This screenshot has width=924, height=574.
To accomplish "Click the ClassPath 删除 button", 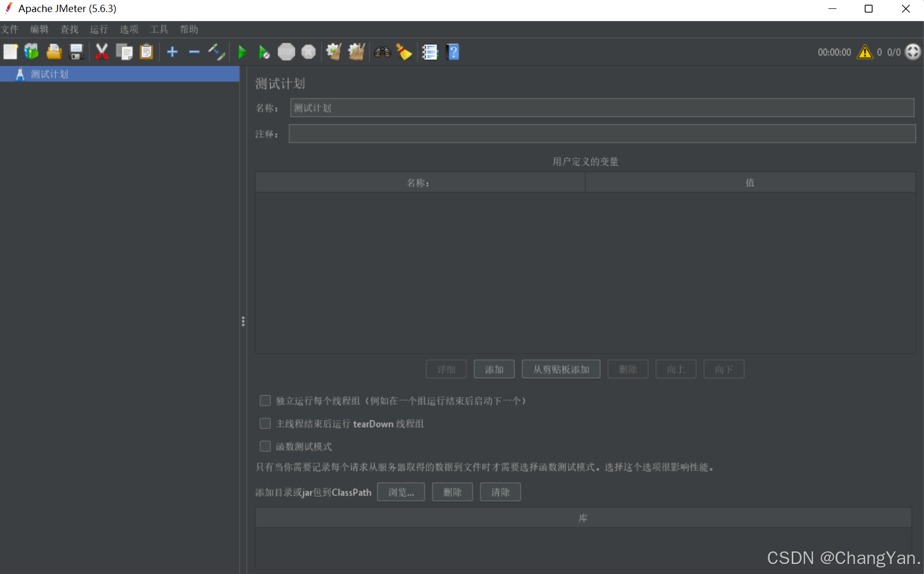I will (x=452, y=492).
